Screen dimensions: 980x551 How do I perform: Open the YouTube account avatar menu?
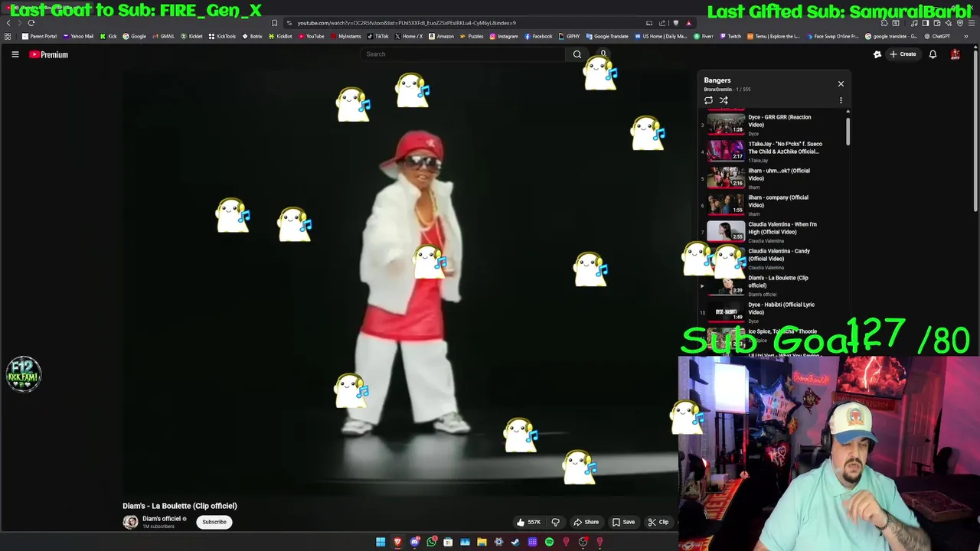pyautogui.click(x=955, y=54)
